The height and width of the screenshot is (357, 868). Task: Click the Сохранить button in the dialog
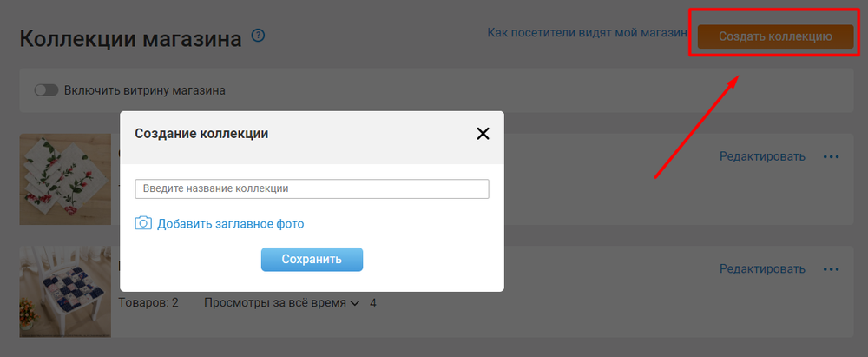[x=312, y=259]
